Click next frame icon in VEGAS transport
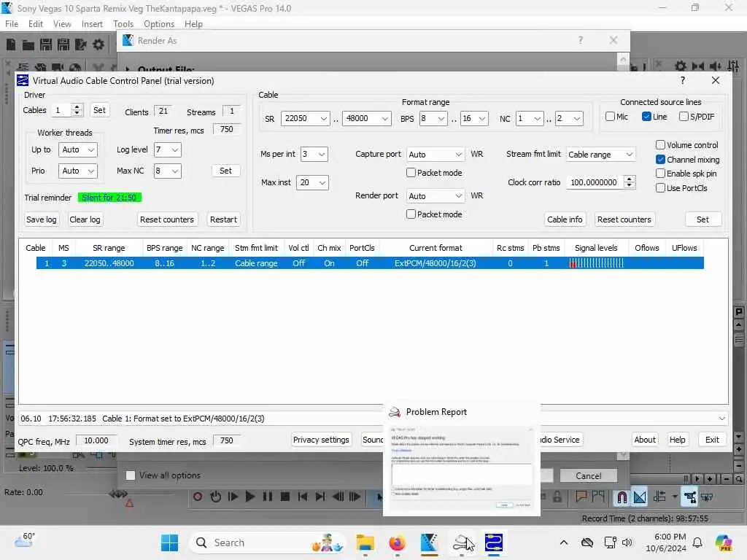Screen dimensions: 747x560 click(x=355, y=497)
